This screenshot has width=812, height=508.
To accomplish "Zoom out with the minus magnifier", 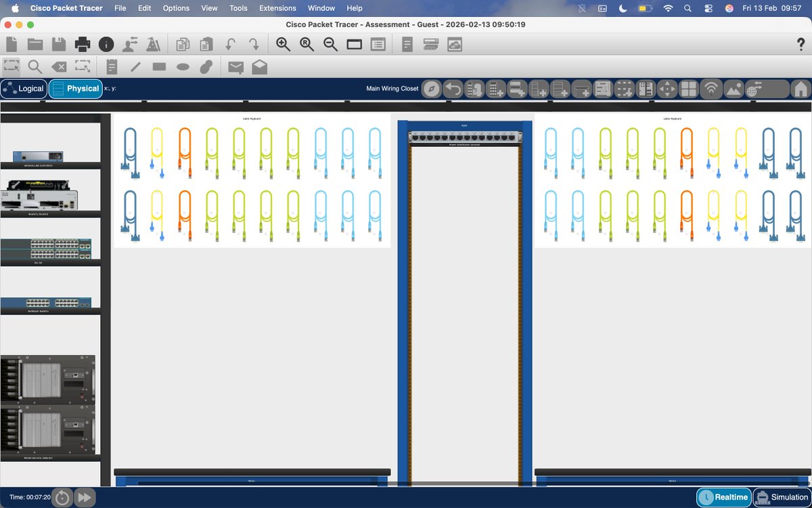I will pyautogui.click(x=330, y=45).
